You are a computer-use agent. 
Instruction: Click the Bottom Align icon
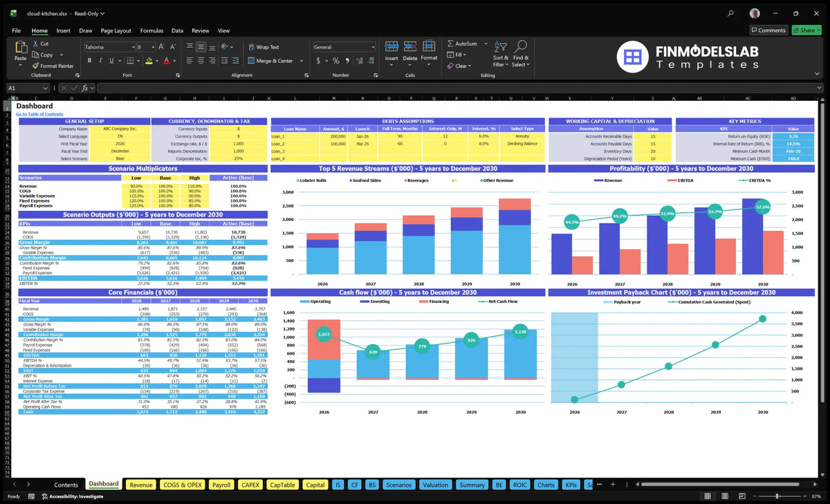click(212, 47)
